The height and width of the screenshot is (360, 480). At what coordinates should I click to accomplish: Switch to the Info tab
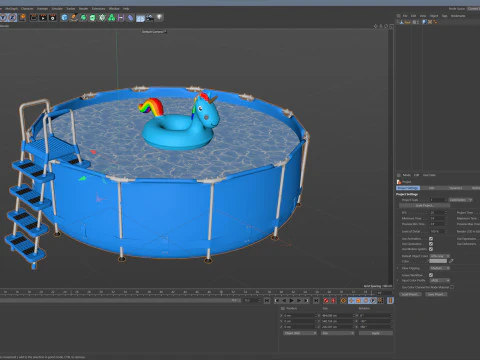point(431,188)
